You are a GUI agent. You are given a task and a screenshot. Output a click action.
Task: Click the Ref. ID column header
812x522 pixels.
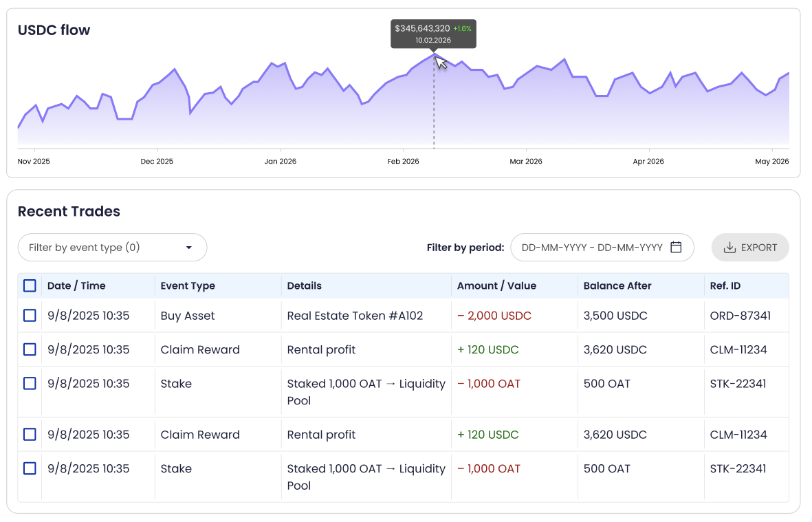(x=725, y=285)
